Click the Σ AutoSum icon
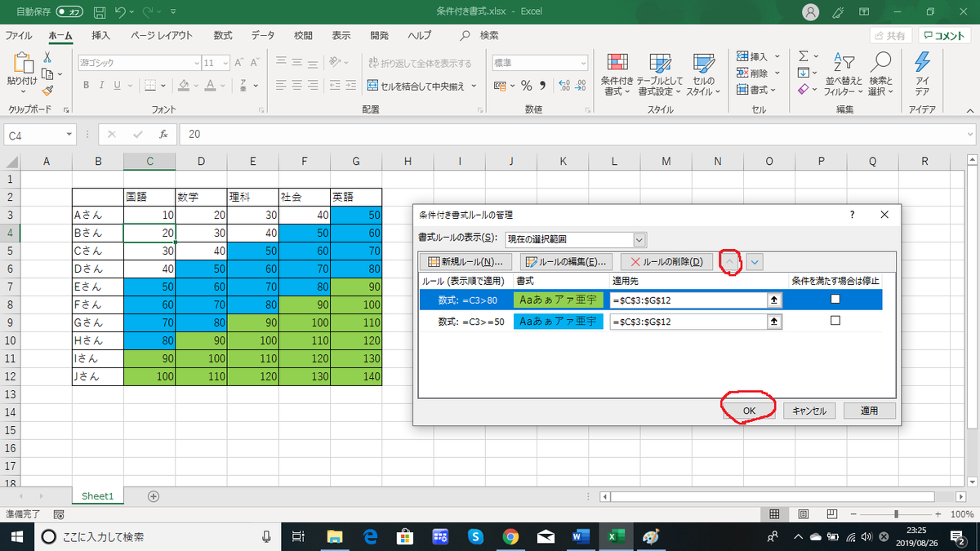 point(803,55)
